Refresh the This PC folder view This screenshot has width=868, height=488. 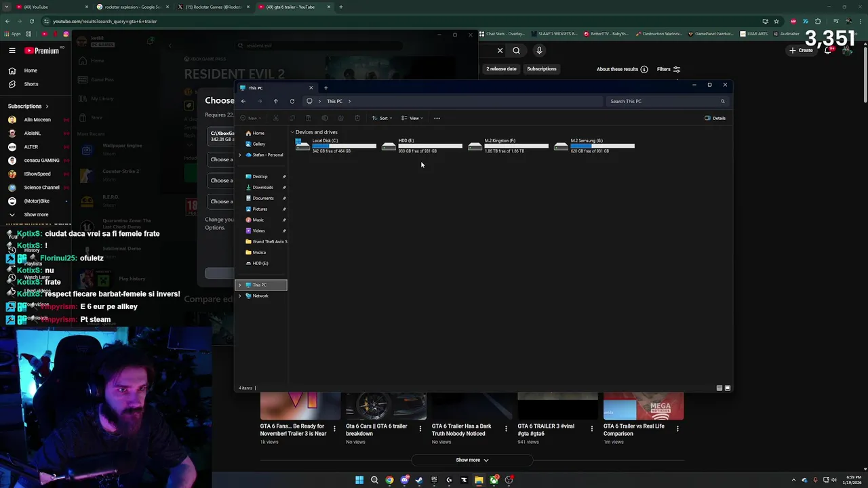[292, 101]
